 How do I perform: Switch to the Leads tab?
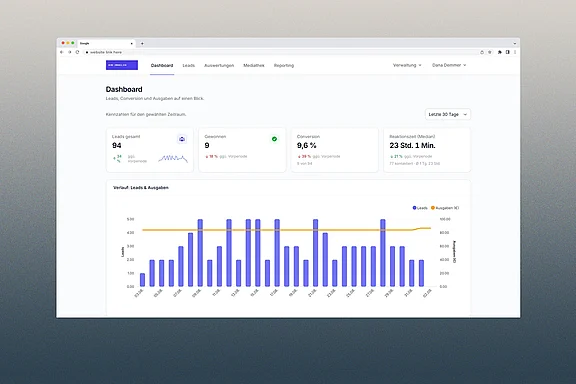pyautogui.click(x=188, y=65)
